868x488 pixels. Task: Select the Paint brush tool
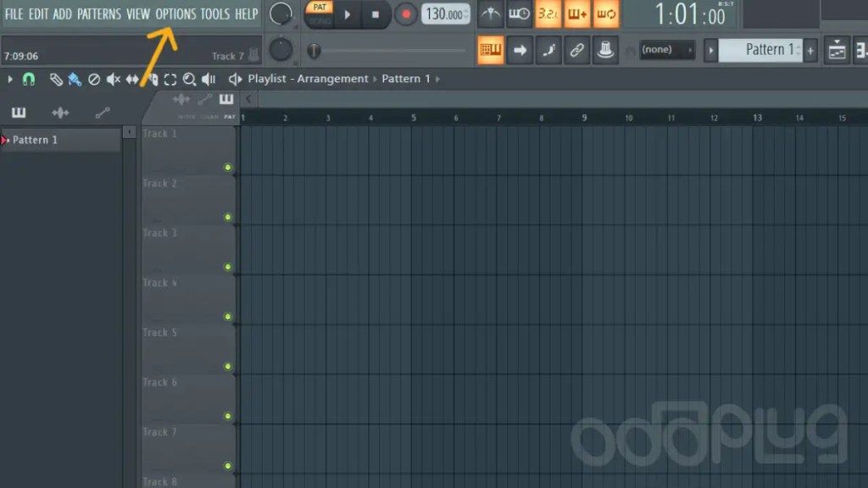click(75, 79)
